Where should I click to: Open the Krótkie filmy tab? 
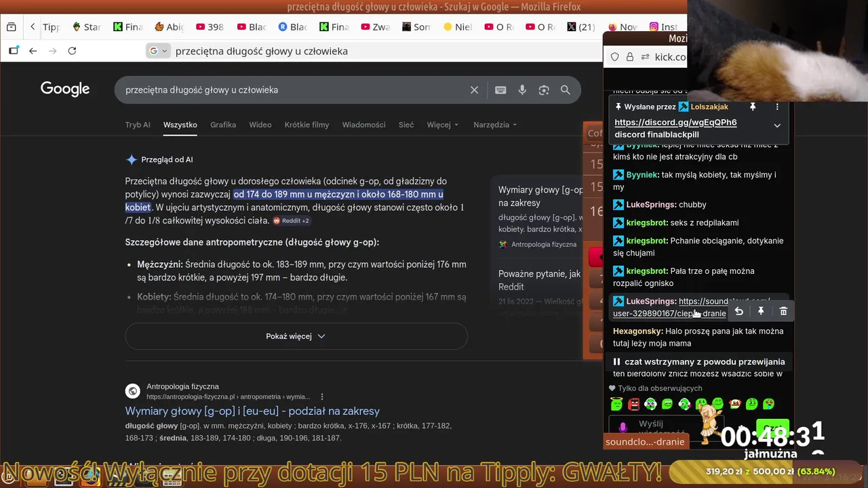point(307,125)
